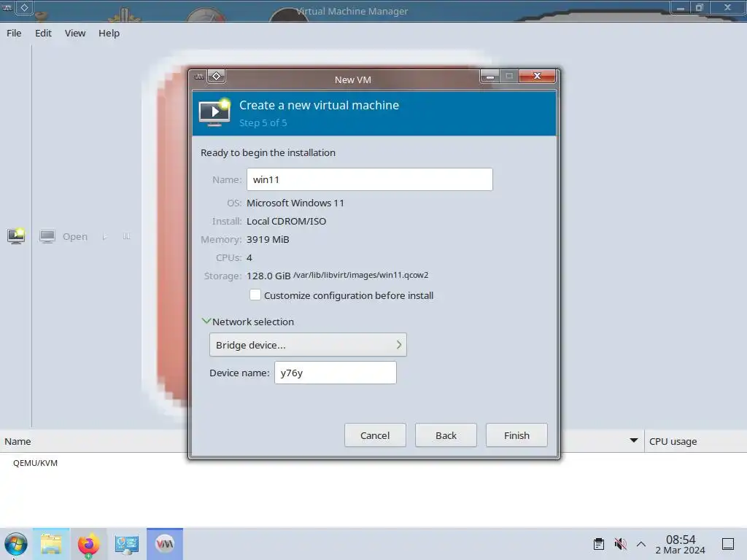
Task: Click Finish to begin installation
Action: [516, 435]
